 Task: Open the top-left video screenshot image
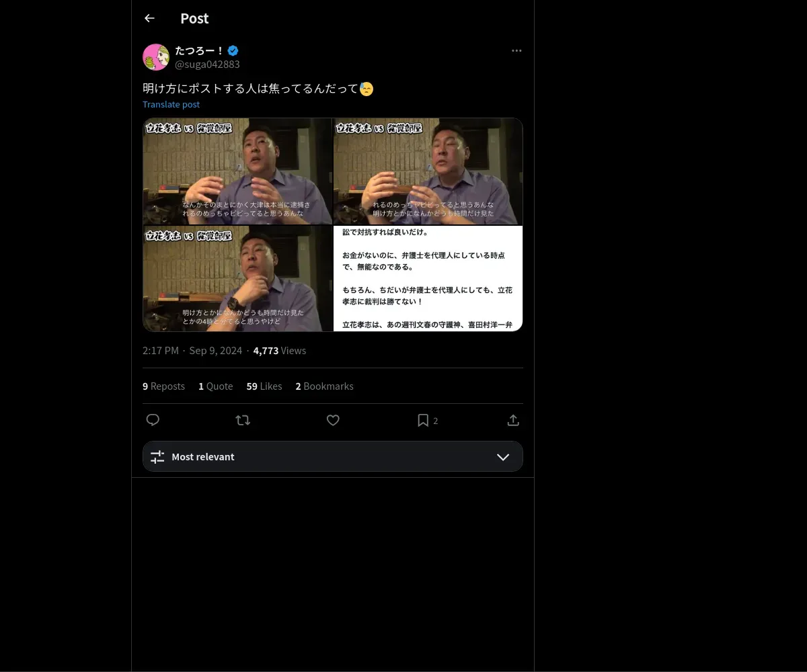click(x=237, y=171)
